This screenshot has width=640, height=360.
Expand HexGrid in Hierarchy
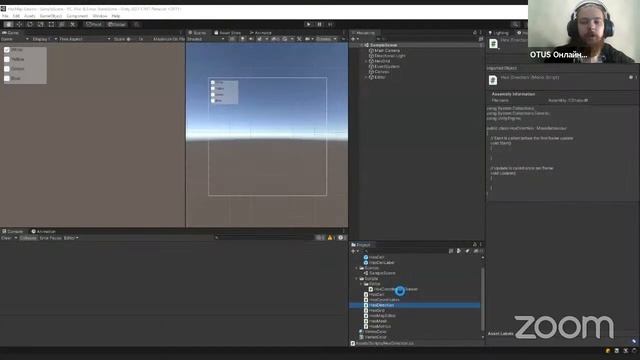(366, 61)
